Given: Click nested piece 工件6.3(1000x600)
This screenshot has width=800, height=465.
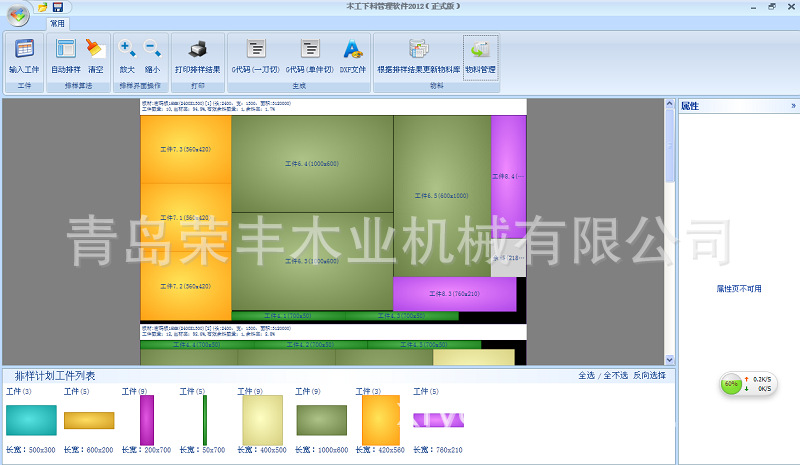Looking at the screenshot, I should tap(312, 261).
